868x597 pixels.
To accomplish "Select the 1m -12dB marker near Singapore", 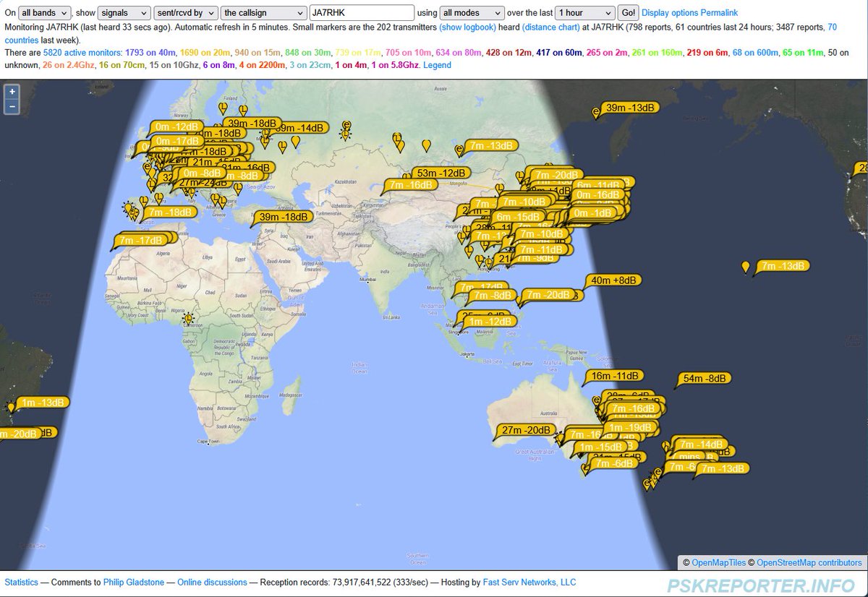I will pos(490,322).
